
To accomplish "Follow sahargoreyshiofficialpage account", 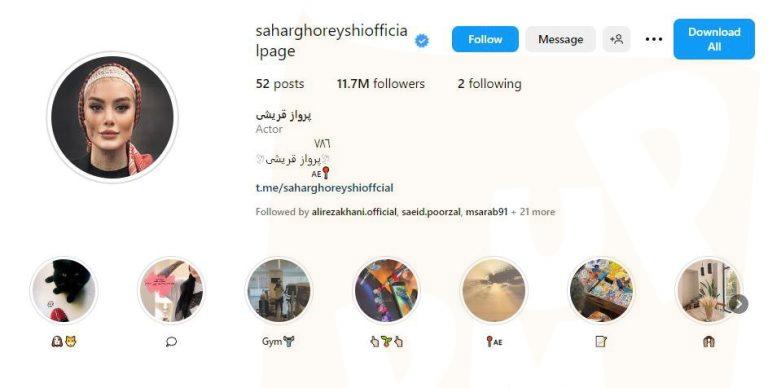I will tap(485, 39).
